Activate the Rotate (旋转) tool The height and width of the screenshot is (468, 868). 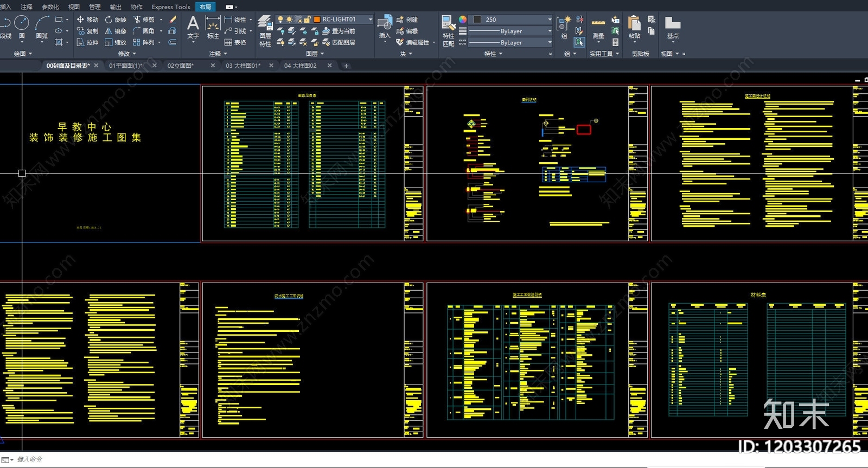point(116,20)
